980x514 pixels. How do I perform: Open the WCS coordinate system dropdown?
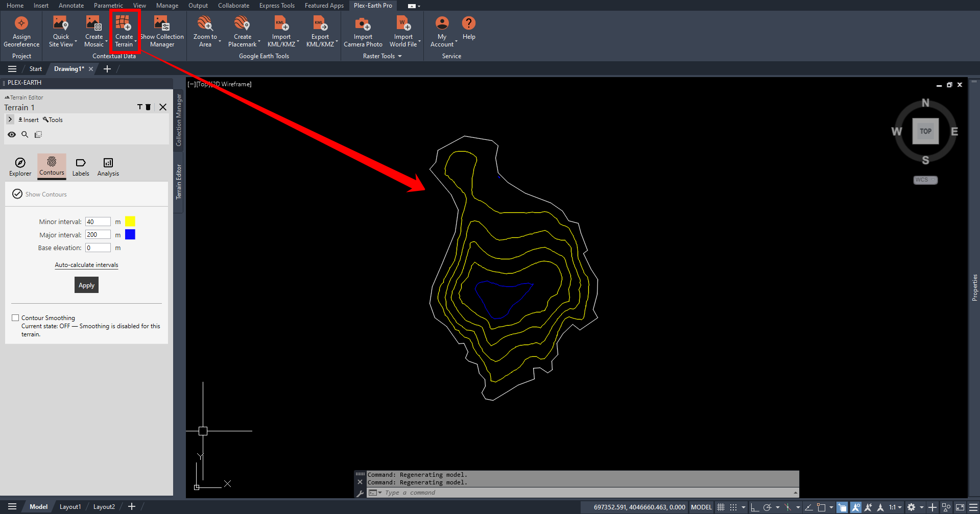point(925,180)
